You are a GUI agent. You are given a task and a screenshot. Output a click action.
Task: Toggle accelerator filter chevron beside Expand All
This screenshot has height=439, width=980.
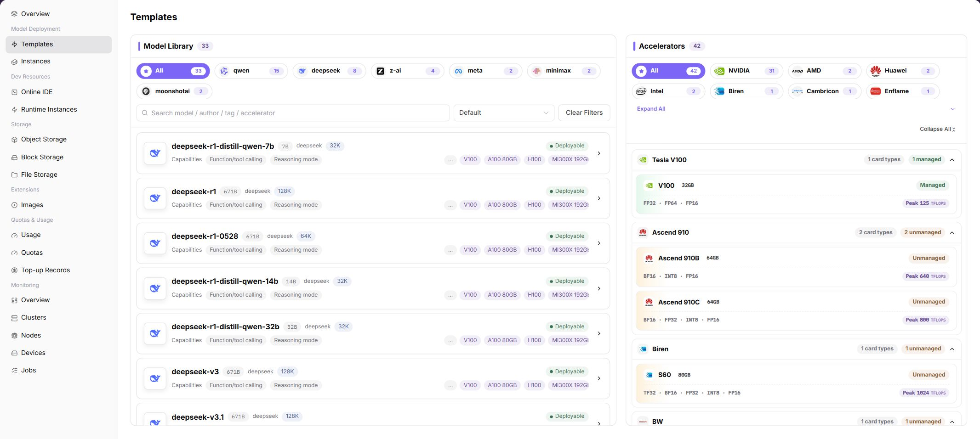click(x=952, y=109)
